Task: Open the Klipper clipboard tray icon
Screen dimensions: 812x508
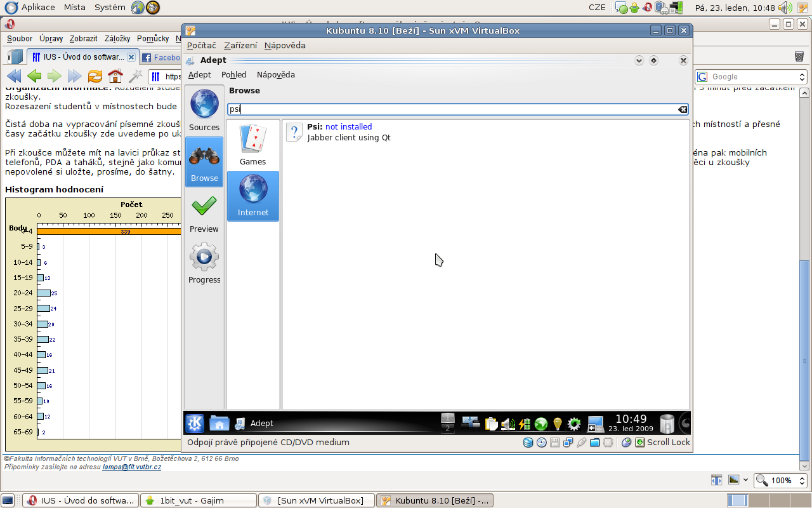Action: coord(491,424)
